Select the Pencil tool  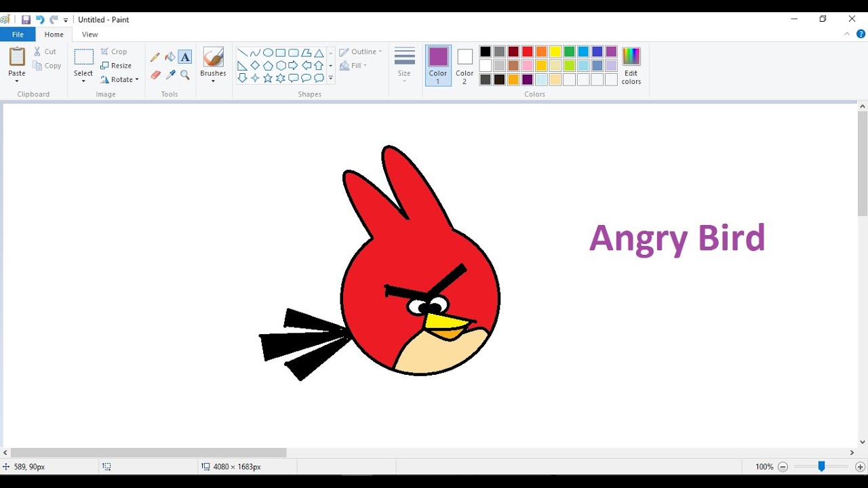[x=155, y=57]
